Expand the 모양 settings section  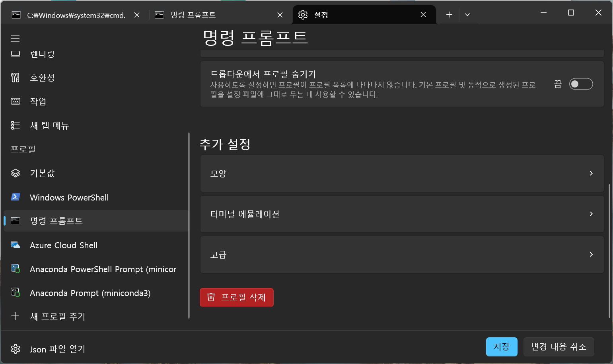click(x=402, y=173)
